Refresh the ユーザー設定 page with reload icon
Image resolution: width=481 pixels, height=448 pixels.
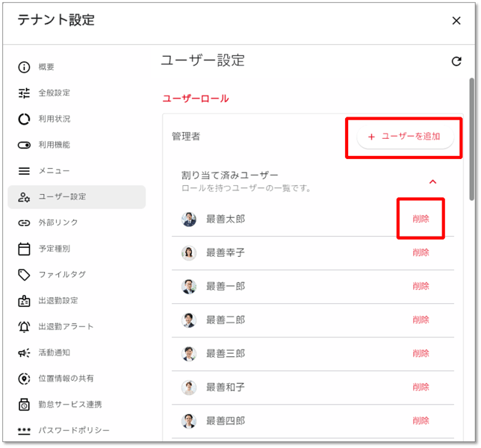click(456, 61)
